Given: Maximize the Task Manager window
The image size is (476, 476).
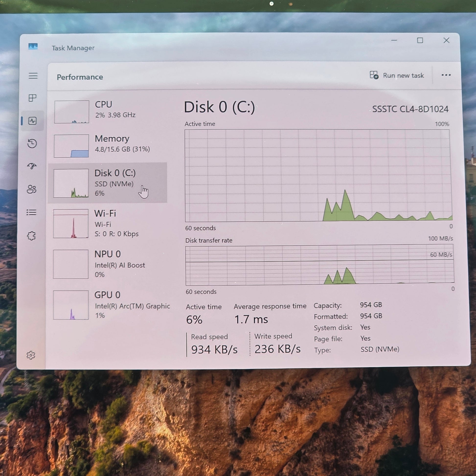Looking at the screenshot, I should 420,40.
